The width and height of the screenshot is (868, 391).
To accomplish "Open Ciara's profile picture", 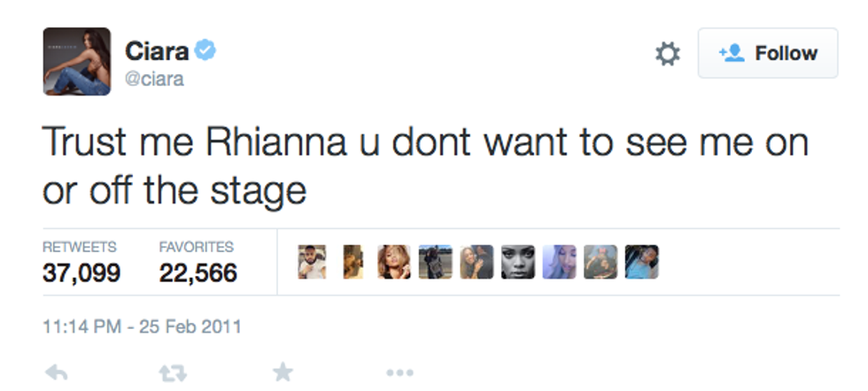I will 77,61.
